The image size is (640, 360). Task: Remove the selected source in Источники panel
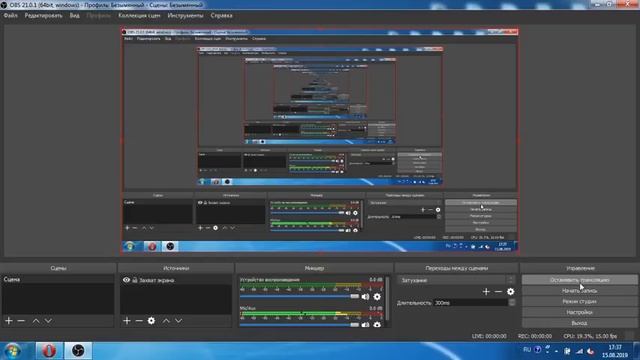139,321
